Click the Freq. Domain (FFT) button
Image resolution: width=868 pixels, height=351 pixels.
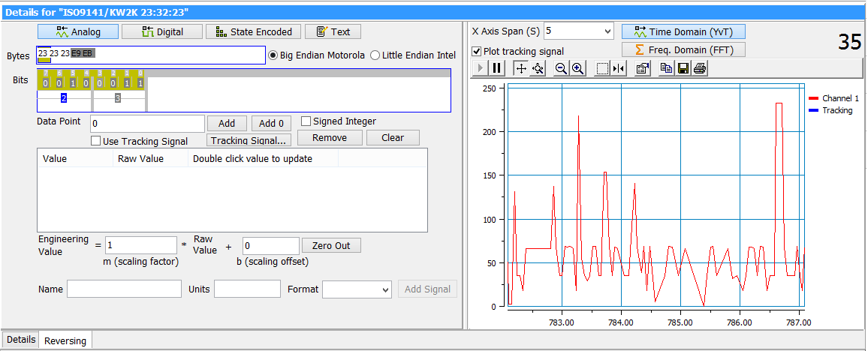(x=683, y=50)
